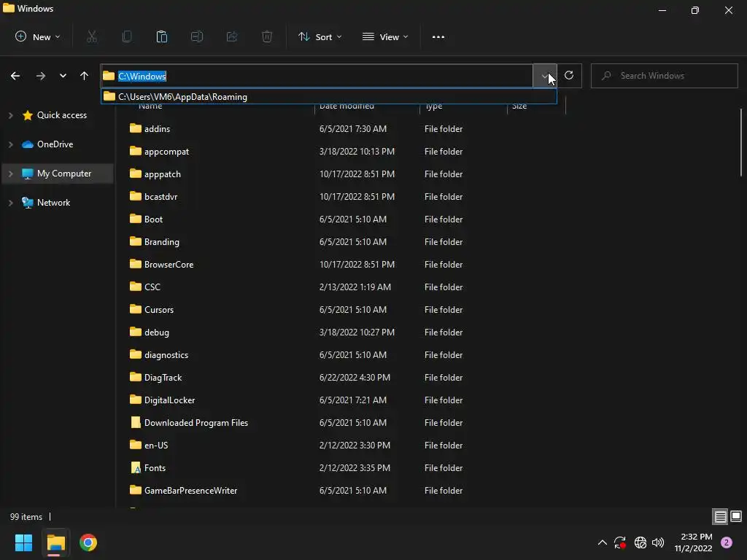Expand the OneDrive tree node
The width and height of the screenshot is (747, 560).
point(10,144)
